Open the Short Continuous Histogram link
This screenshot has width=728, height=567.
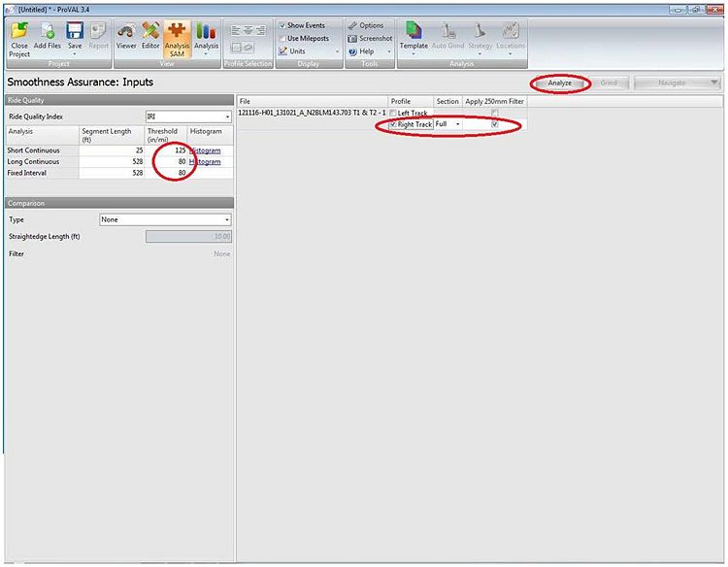click(x=205, y=150)
